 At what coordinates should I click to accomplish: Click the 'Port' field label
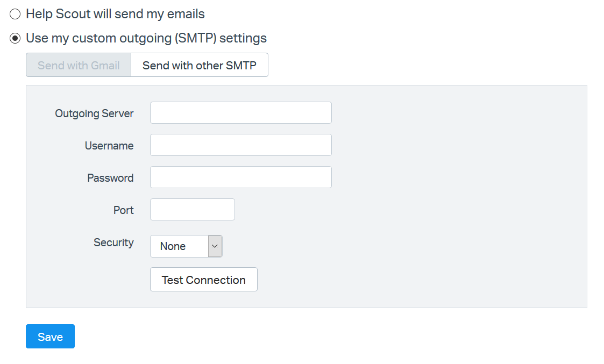coord(123,210)
